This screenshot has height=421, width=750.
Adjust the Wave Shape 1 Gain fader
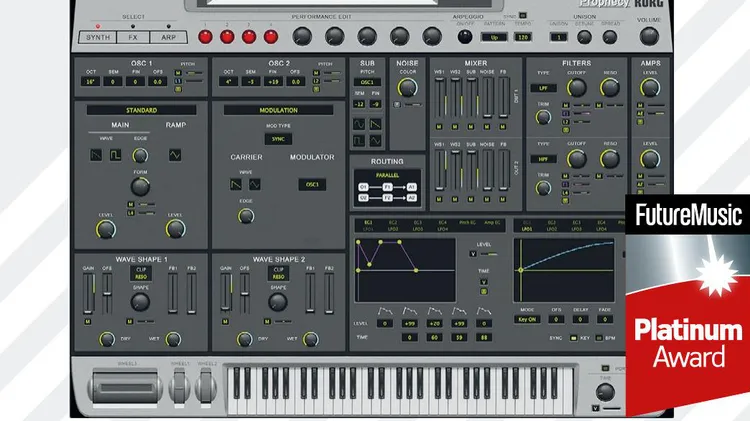[x=88, y=293]
